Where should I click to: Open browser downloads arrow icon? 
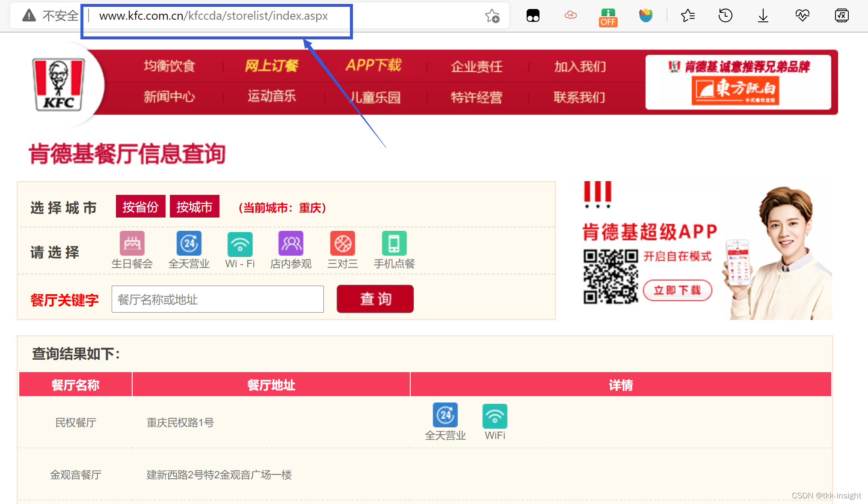(763, 16)
